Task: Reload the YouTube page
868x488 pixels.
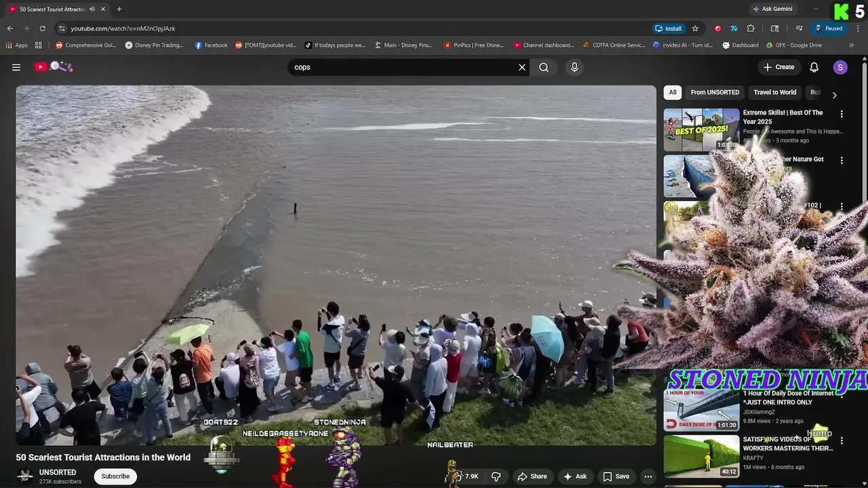Action: pyautogui.click(x=42, y=28)
